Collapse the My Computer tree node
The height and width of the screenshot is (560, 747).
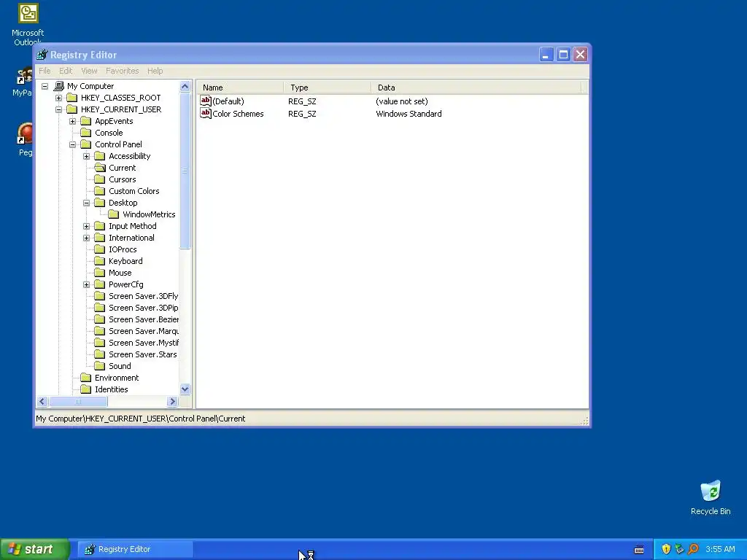tap(44, 86)
